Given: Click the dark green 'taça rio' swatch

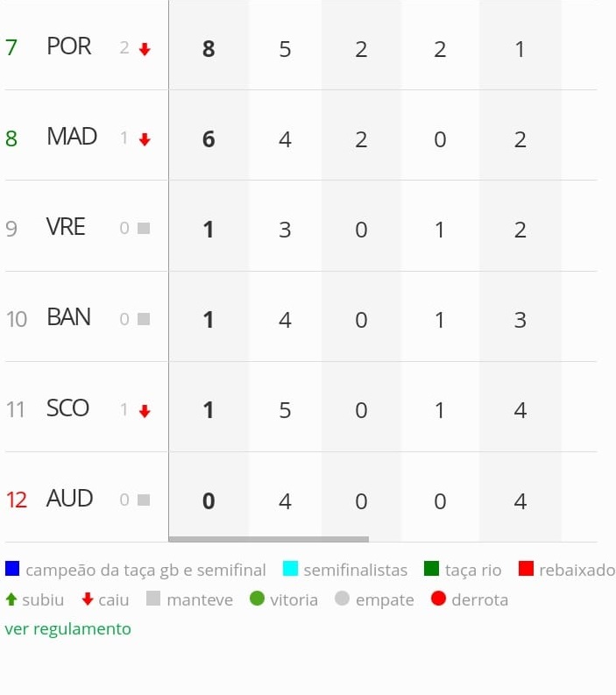Looking at the screenshot, I should [x=431, y=568].
